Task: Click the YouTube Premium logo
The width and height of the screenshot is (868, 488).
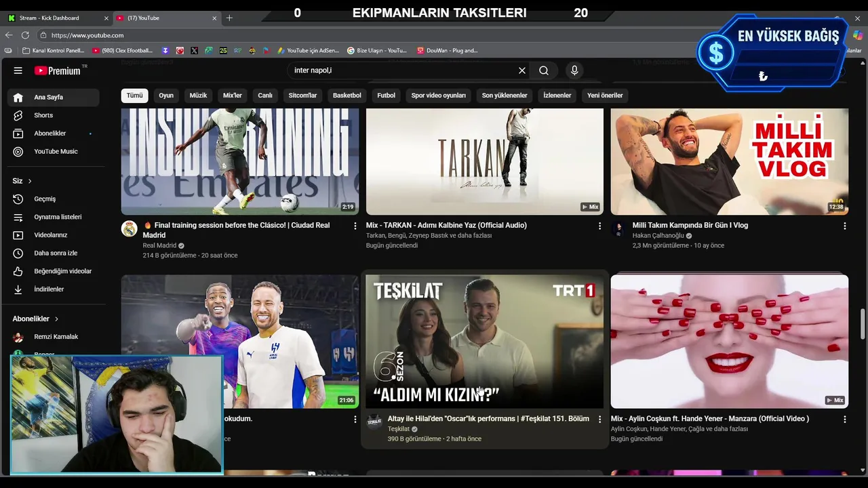Action: click(58, 70)
